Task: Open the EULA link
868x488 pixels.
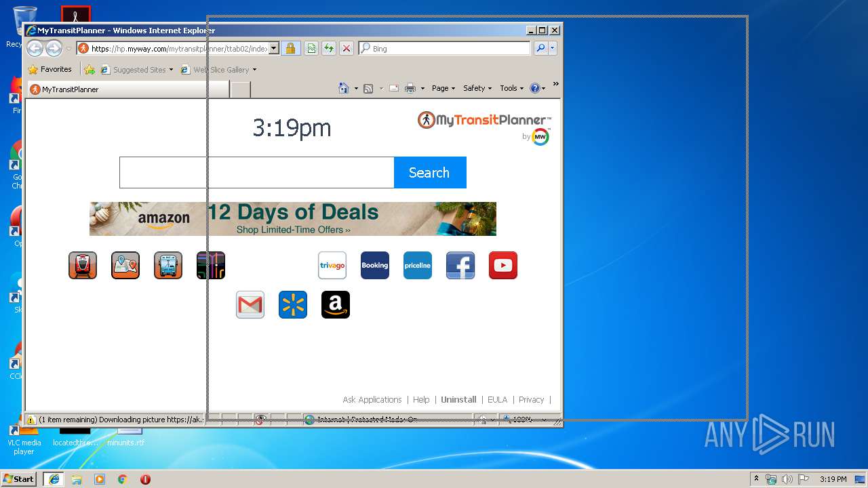Action: (497, 399)
